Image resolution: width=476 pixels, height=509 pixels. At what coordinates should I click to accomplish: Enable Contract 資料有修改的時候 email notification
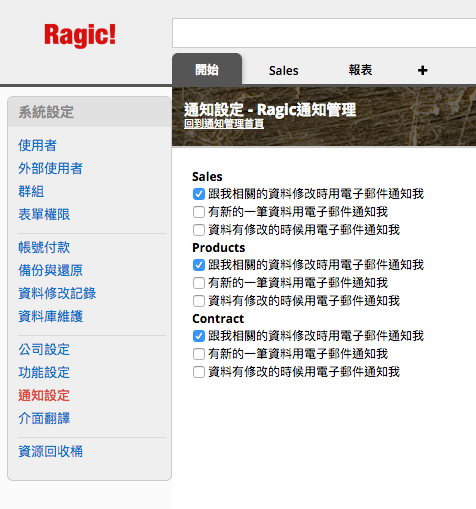199,372
